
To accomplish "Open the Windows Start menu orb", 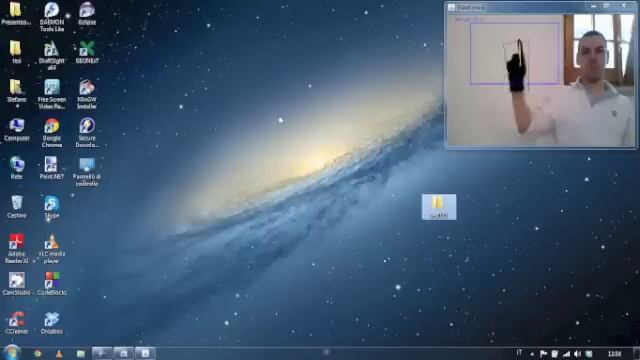I will [x=11, y=353].
